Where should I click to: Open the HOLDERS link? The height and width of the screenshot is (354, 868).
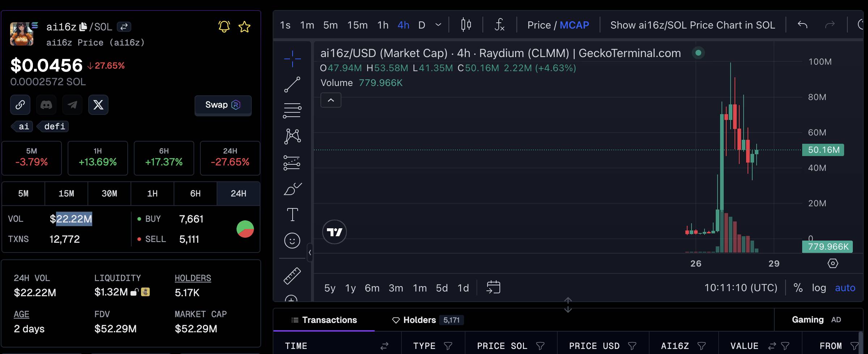pos(193,278)
